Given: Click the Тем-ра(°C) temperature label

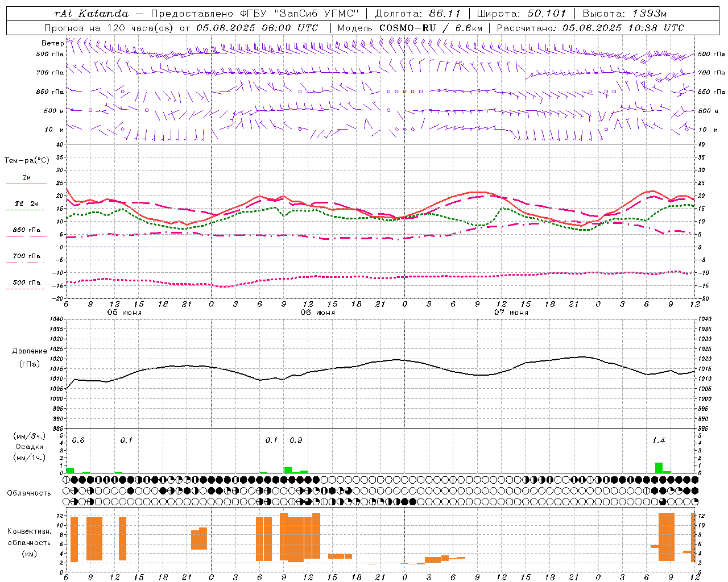Looking at the screenshot, I should point(27,161).
